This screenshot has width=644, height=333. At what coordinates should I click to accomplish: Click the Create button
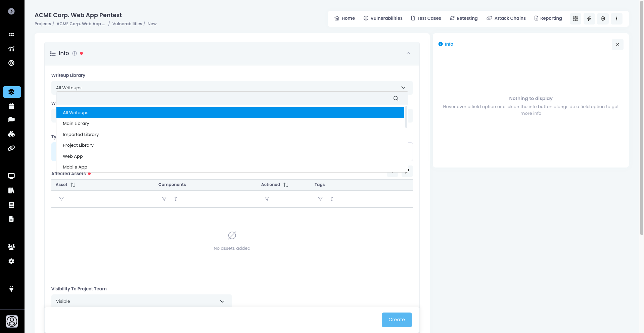(x=397, y=320)
